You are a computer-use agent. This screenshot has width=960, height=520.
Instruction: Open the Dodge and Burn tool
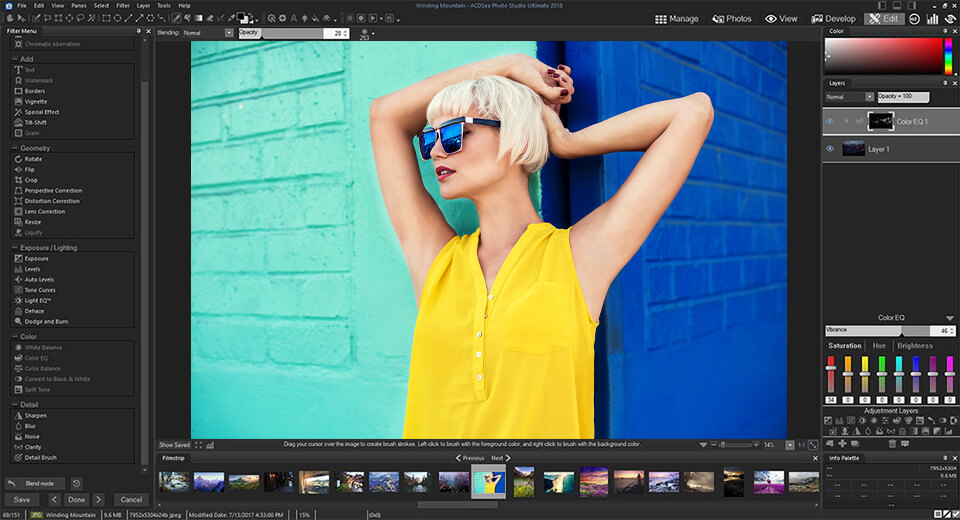tap(46, 321)
